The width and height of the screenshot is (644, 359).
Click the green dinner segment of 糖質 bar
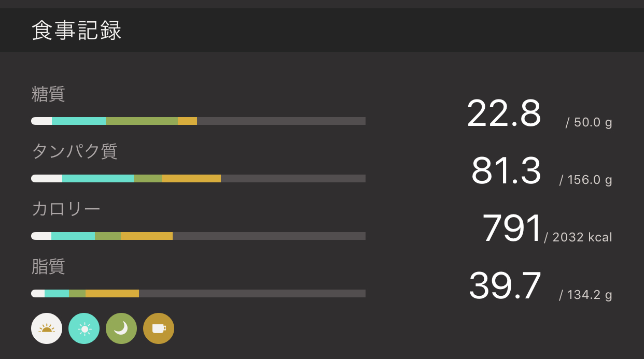click(x=142, y=121)
